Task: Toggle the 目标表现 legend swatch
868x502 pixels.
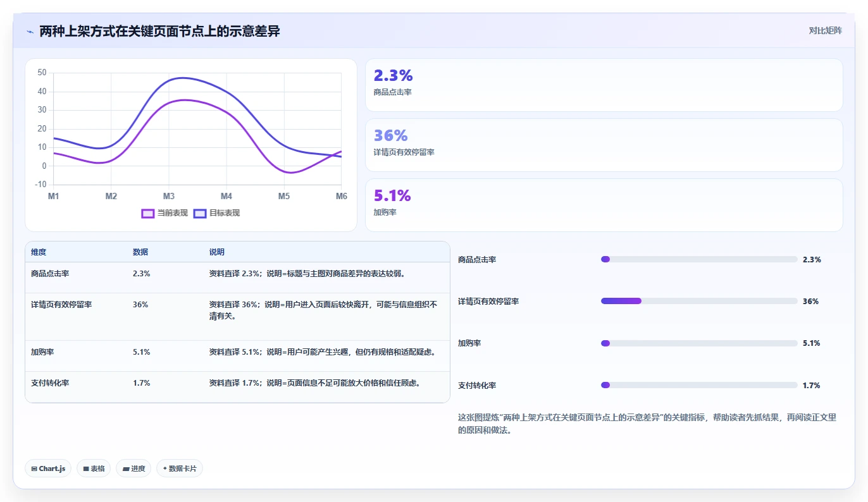Action: point(200,213)
